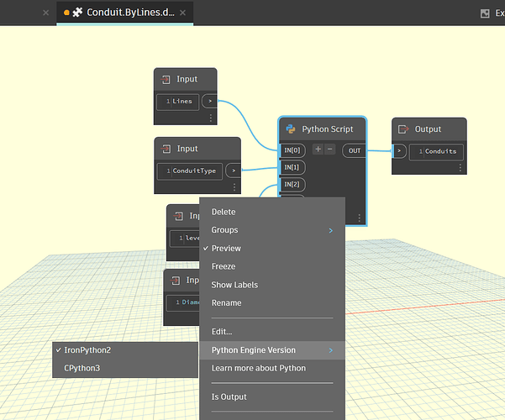Add an input port with the plus button
The image size is (505, 420).
click(318, 150)
